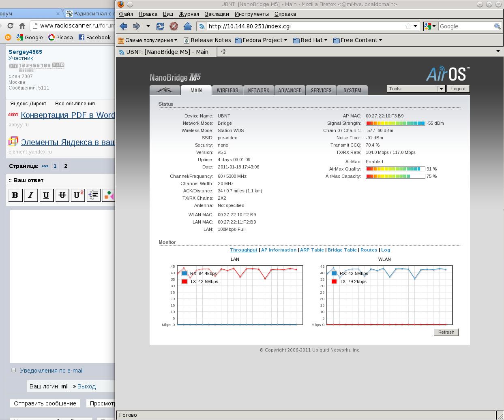Toggle e-mail notifications checkbox
The width and height of the screenshot is (504, 420).
pyautogui.click(x=13, y=370)
